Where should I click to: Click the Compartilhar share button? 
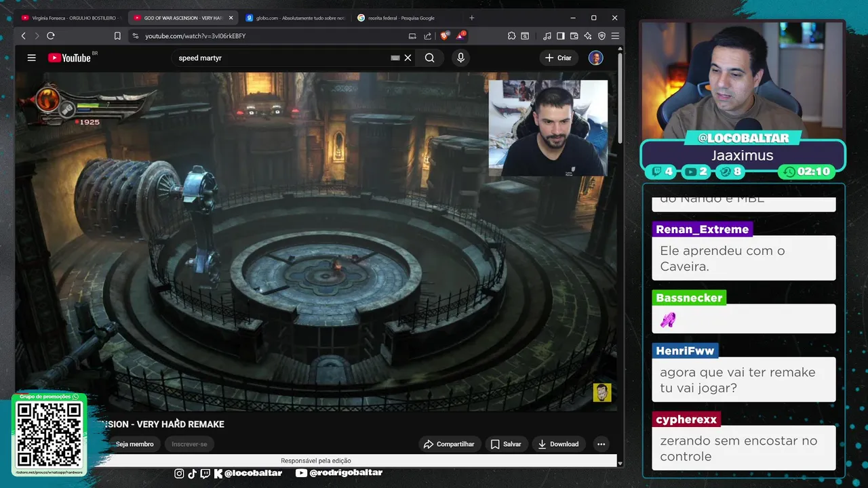click(449, 444)
